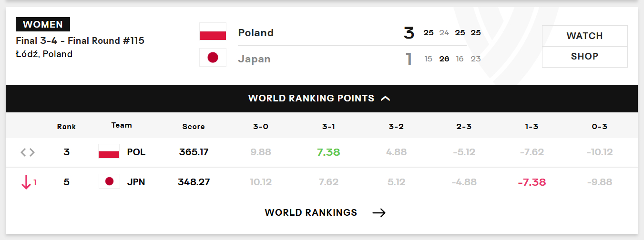Select the WOMEN category label
This screenshot has height=240, width=644.
coord(43,24)
